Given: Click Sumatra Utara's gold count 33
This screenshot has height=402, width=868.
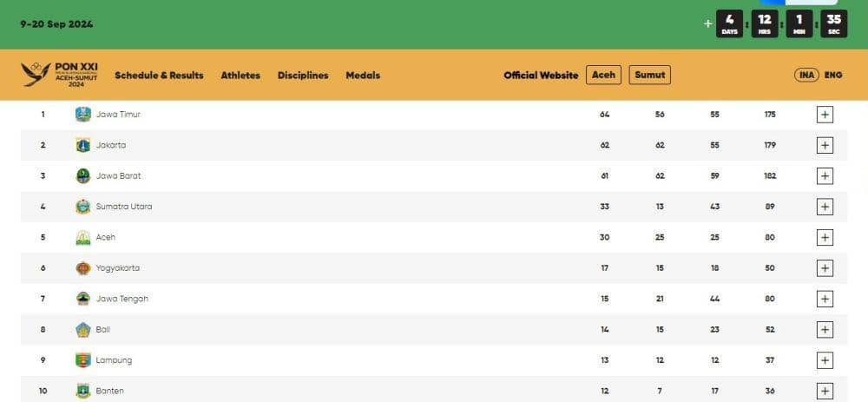Looking at the screenshot, I should (604, 207).
